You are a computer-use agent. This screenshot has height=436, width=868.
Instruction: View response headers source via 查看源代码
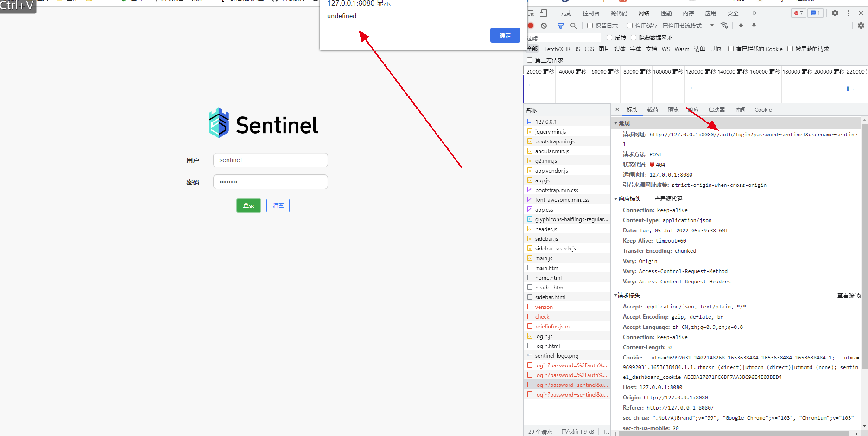click(668, 199)
